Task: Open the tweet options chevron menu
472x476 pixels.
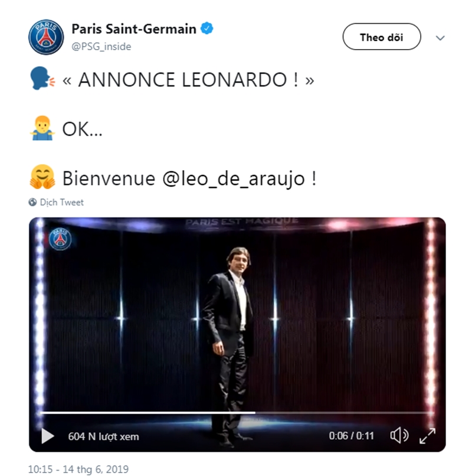Action: 440,38
